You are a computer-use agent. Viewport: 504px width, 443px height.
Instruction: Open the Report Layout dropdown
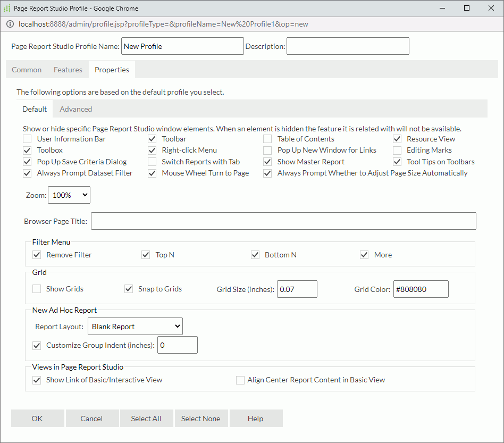[135, 326]
